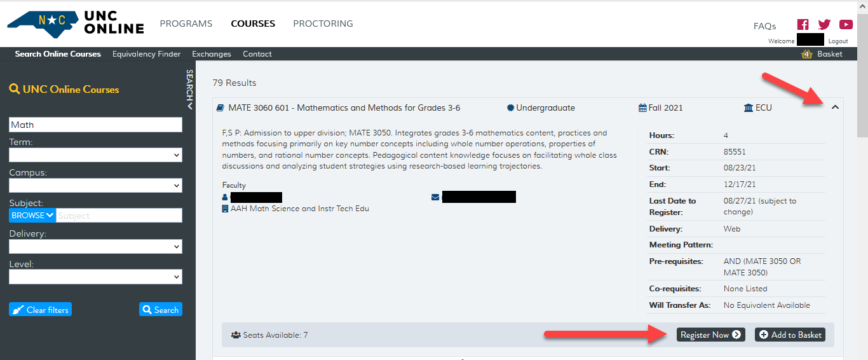This screenshot has width=868, height=360.
Task: Click the Add to Basket button
Action: 790,335
